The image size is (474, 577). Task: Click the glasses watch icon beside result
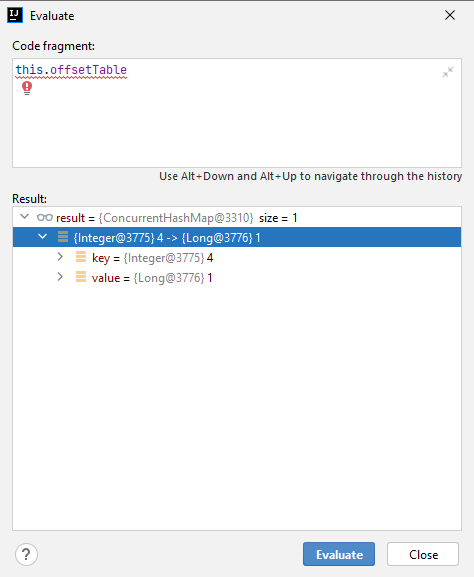pyautogui.click(x=45, y=217)
